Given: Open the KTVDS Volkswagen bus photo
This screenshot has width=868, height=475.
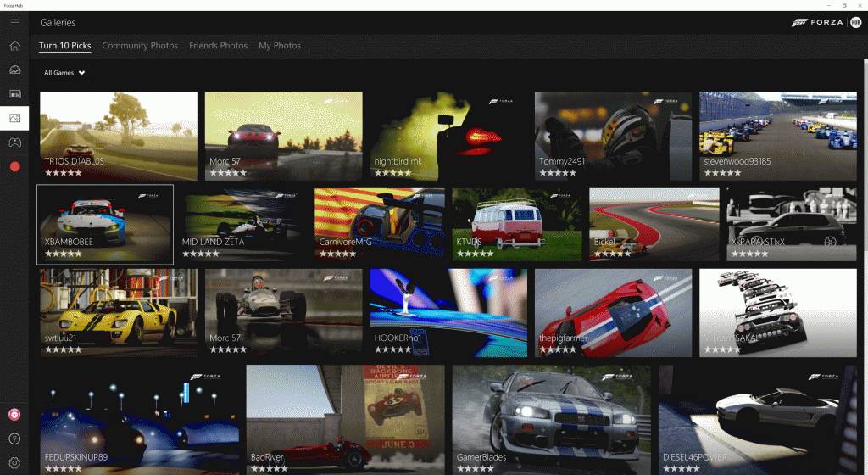Looking at the screenshot, I should click(x=517, y=224).
